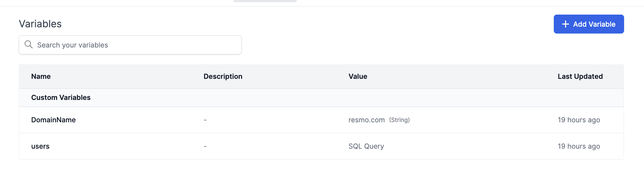Click the gray tab indicator at top

265,1
